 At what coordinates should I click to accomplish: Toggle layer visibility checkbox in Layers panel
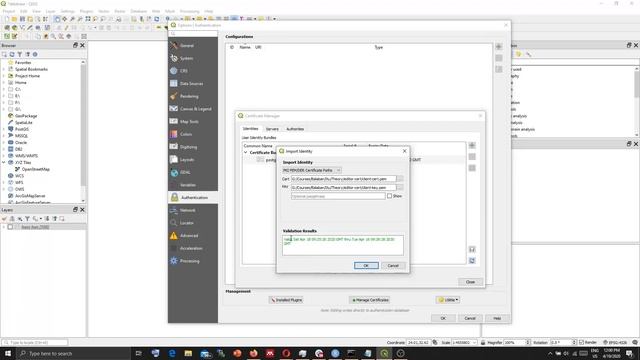(x=10, y=227)
